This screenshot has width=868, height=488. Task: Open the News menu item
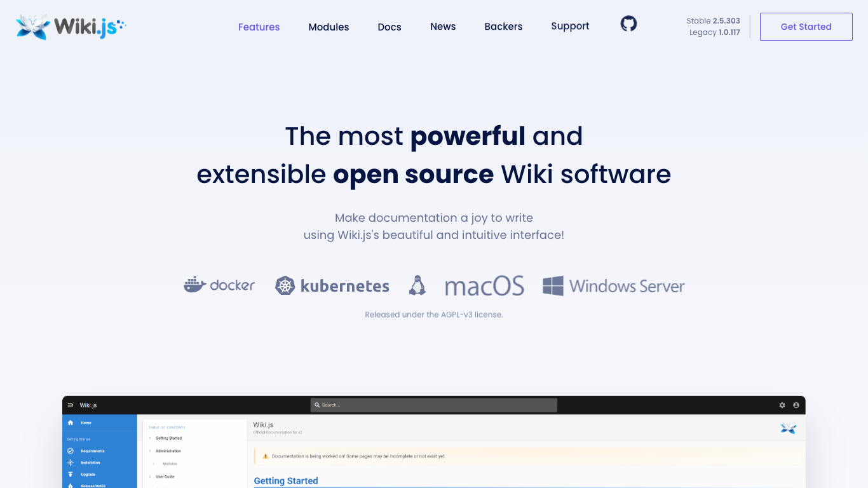coord(443,26)
